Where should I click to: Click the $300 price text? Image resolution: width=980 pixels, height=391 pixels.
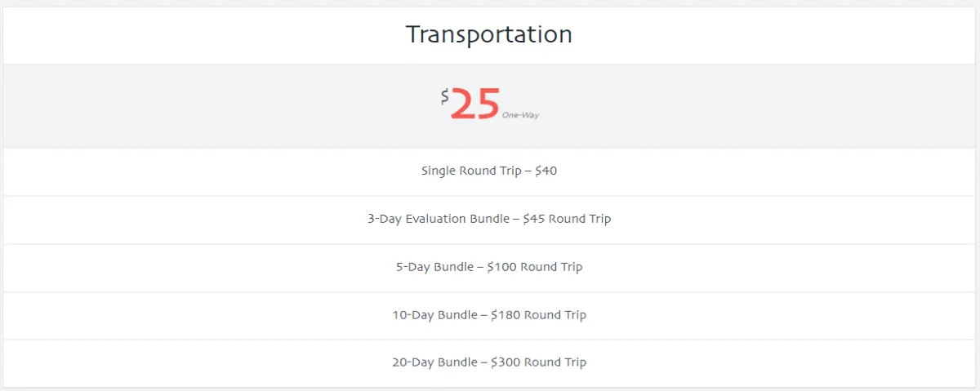[506, 362]
